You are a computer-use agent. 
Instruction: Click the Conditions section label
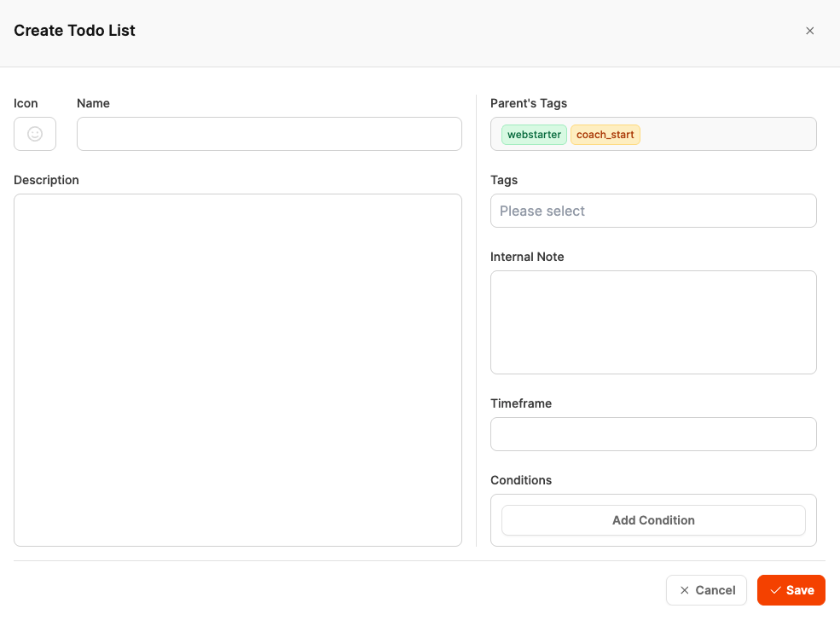[x=521, y=480]
